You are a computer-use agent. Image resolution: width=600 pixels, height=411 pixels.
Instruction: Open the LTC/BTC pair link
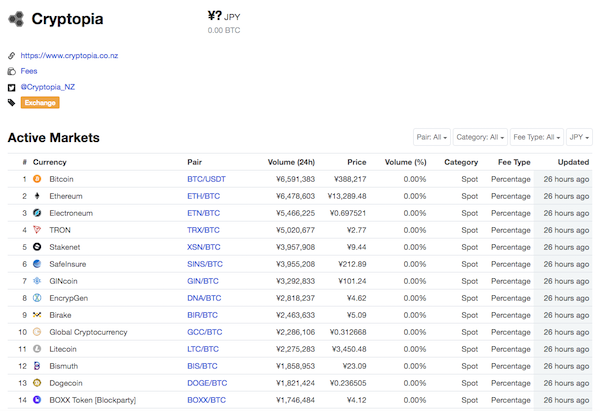pos(203,349)
